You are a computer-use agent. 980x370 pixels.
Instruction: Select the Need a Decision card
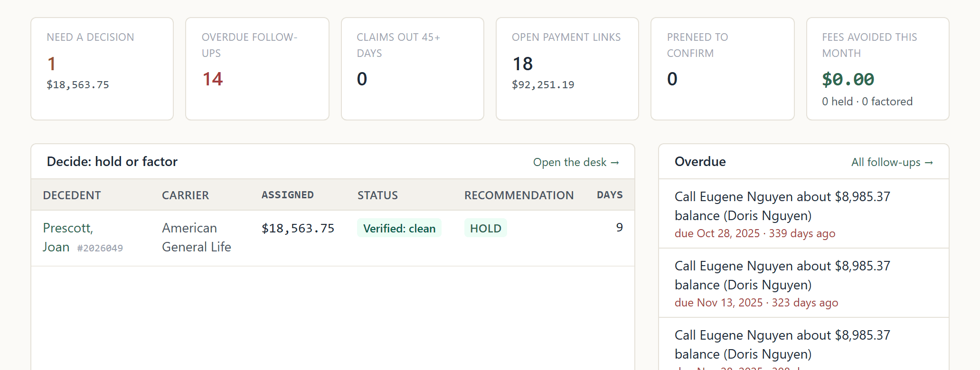[x=102, y=69]
